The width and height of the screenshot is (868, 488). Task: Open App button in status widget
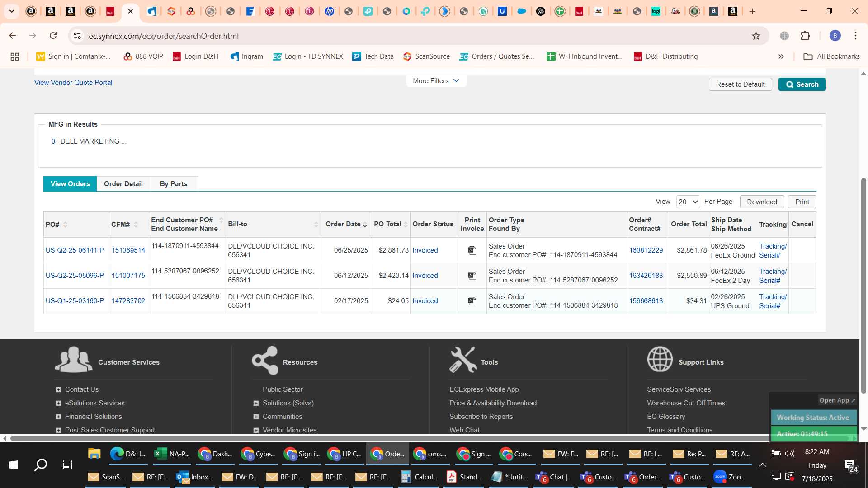(837, 400)
